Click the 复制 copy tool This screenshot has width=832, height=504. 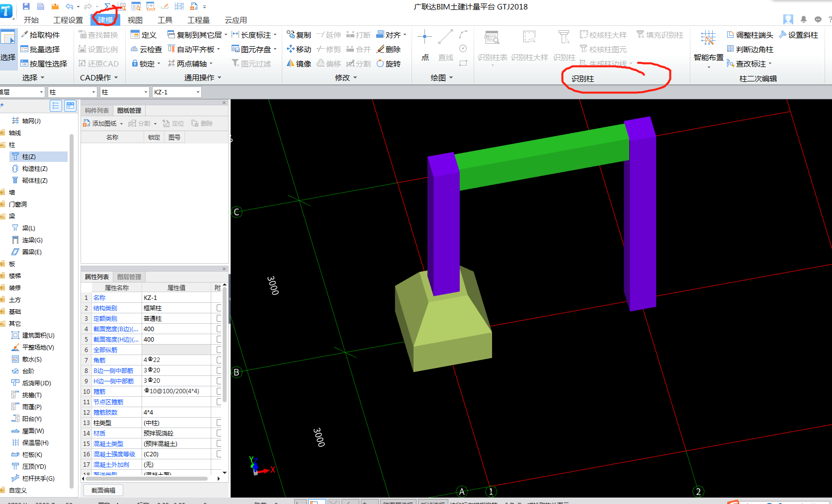point(299,35)
